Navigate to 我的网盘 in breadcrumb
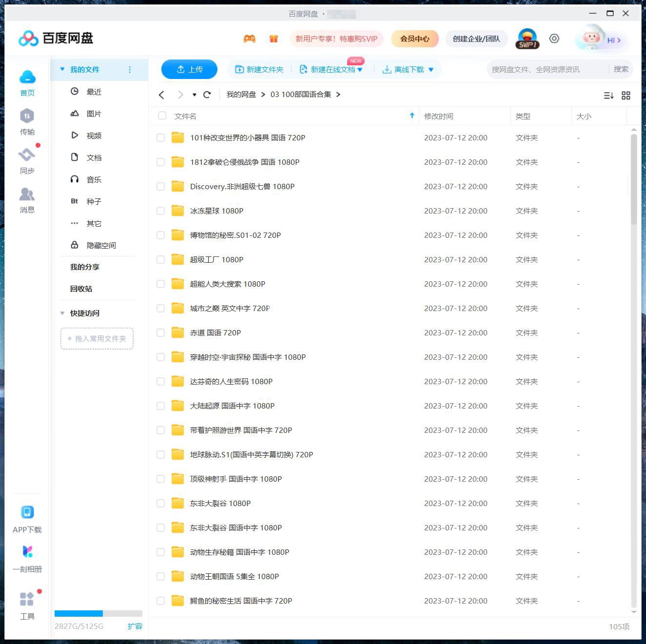The width and height of the screenshot is (646, 644). (x=240, y=94)
